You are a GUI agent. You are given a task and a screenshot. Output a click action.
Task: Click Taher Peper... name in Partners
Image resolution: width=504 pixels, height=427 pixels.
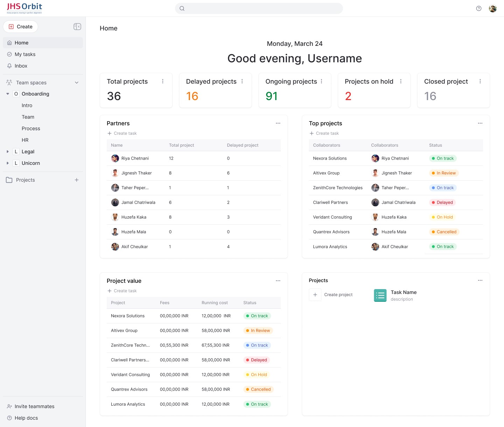click(x=135, y=188)
